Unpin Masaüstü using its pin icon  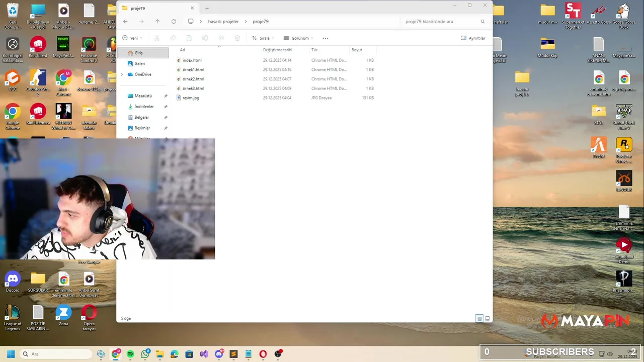pyautogui.click(x=166, y=96)
